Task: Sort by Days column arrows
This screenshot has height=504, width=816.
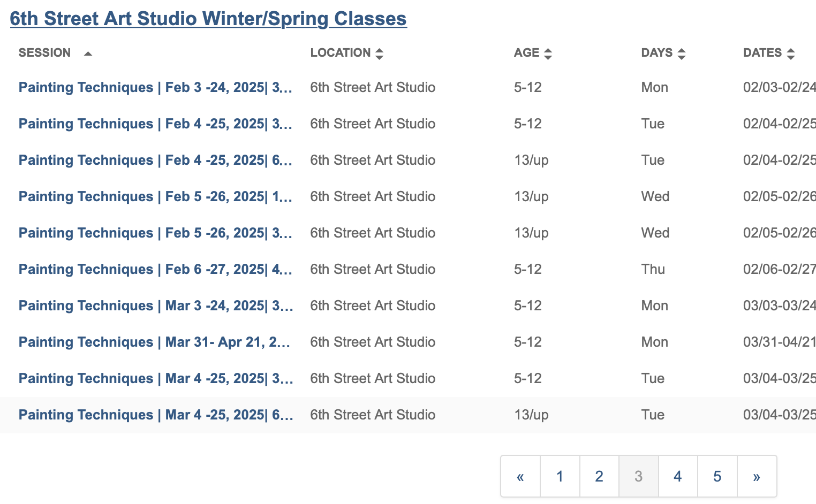Action: (x=681, y=54)
